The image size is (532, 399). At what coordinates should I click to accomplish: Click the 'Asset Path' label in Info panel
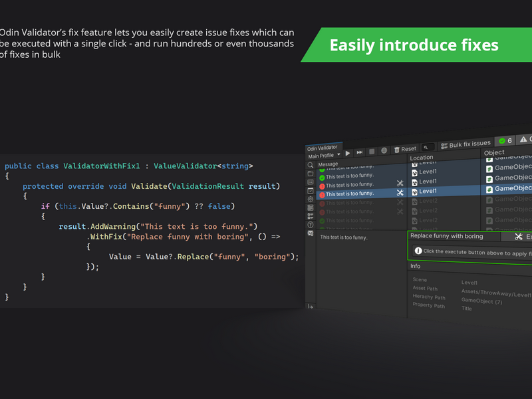click(x=425, y=288)
